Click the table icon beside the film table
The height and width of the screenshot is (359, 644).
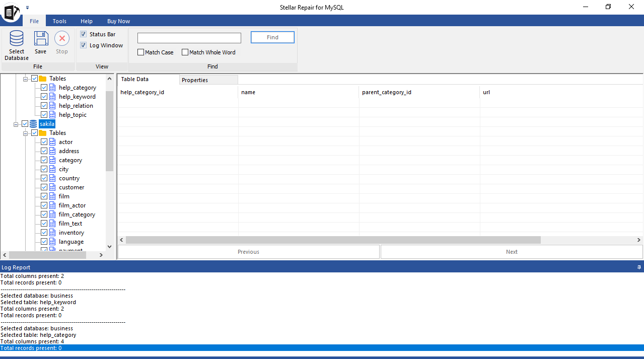coord(52,196)
